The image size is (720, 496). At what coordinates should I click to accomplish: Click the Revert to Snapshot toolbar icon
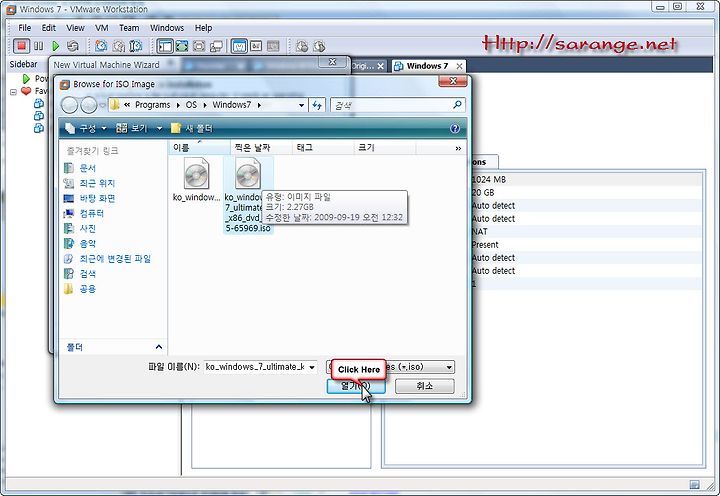119,46
